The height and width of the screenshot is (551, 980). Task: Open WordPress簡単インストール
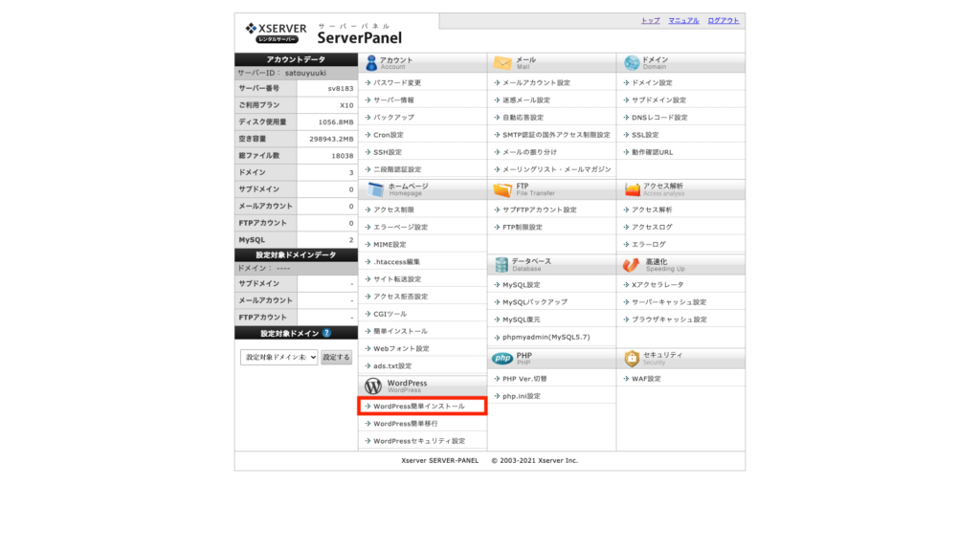tap(419, 406)
